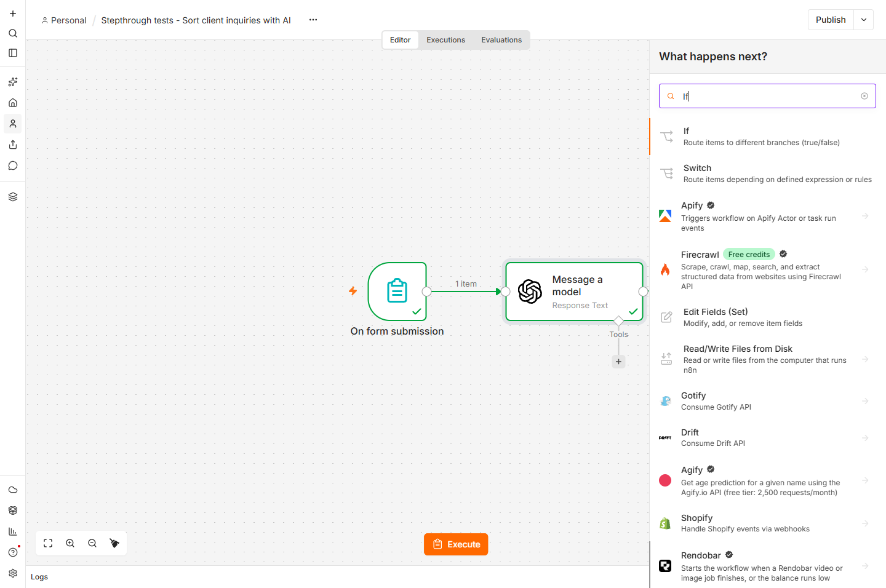The image size is (886, 588).
Task: Open the workflow three-dots menu
Action: point(313,20)
